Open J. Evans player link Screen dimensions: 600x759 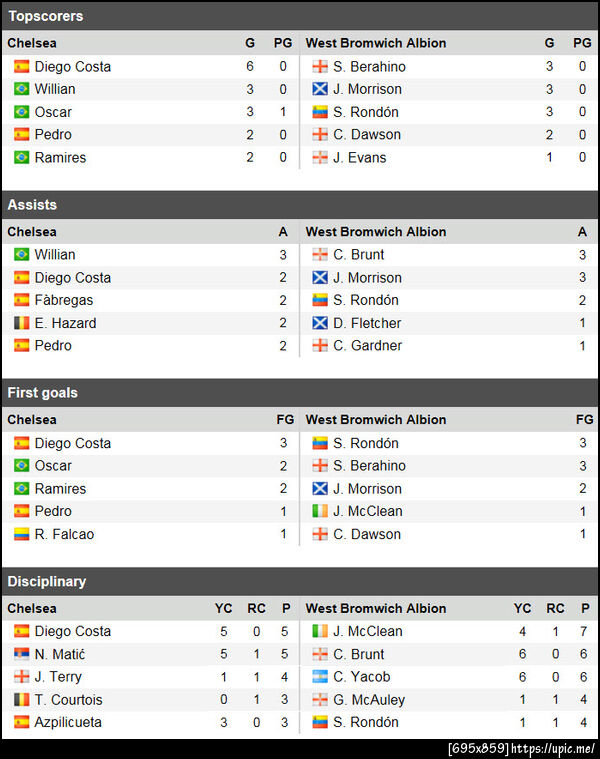point(359,158)
